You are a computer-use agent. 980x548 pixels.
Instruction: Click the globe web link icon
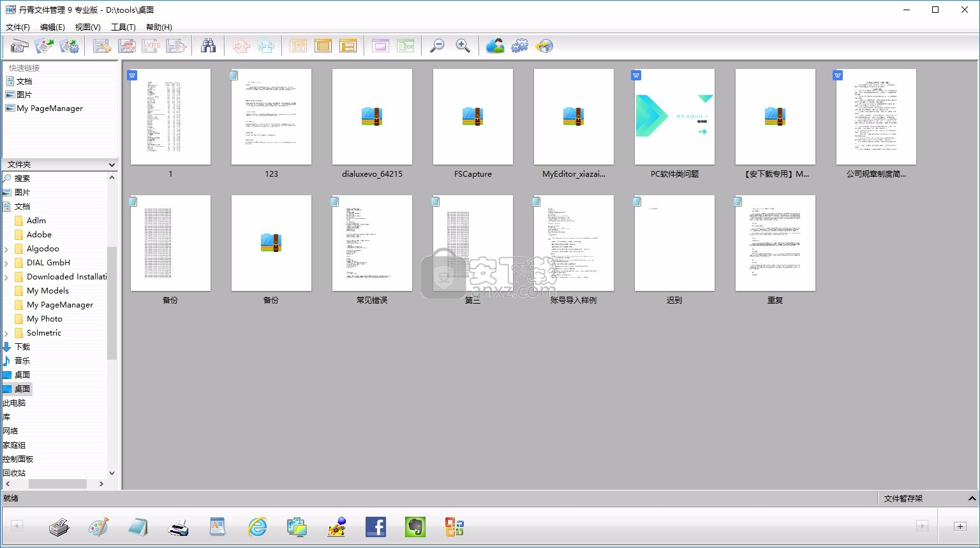point(544,46)
